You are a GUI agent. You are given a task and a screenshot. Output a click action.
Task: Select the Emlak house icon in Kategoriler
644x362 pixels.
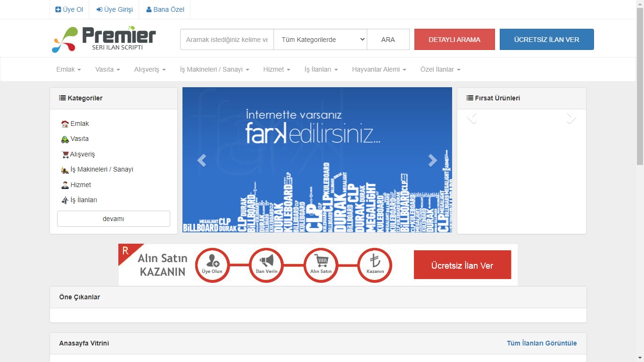click(65, 123)
